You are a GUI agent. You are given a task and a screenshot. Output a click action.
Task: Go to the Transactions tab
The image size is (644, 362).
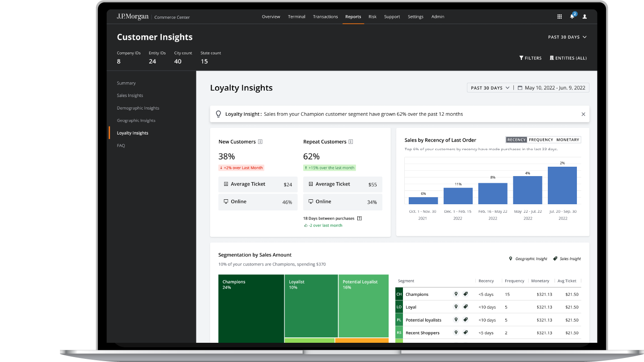(x=325, y=17)
